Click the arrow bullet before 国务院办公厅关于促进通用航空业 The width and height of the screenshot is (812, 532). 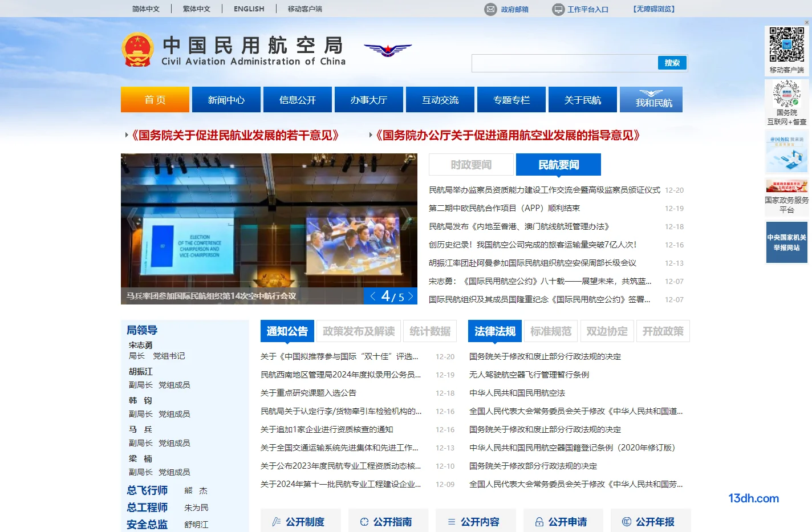click(371, 135)
